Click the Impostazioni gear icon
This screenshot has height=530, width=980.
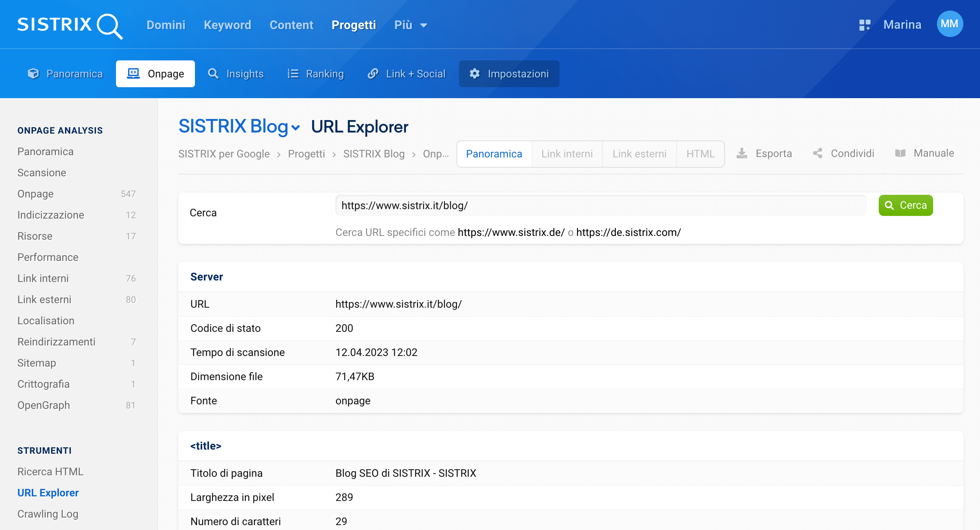pos(475,74)
